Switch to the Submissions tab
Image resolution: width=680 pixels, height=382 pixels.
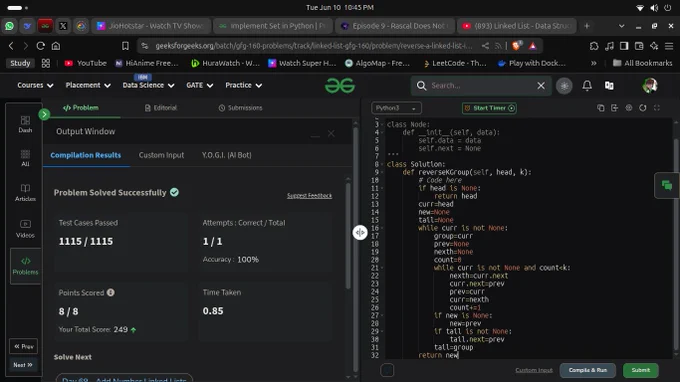click(x=241, y=108)
